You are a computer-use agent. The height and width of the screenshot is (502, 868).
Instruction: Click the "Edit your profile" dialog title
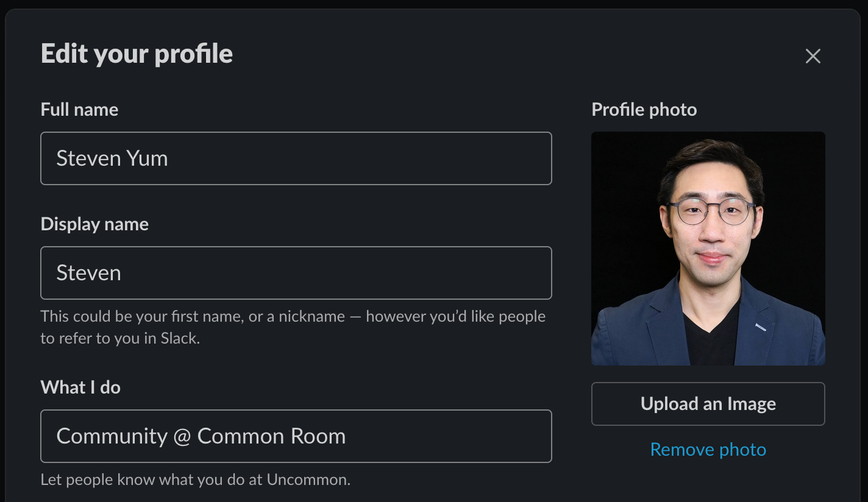pos(137,54)
